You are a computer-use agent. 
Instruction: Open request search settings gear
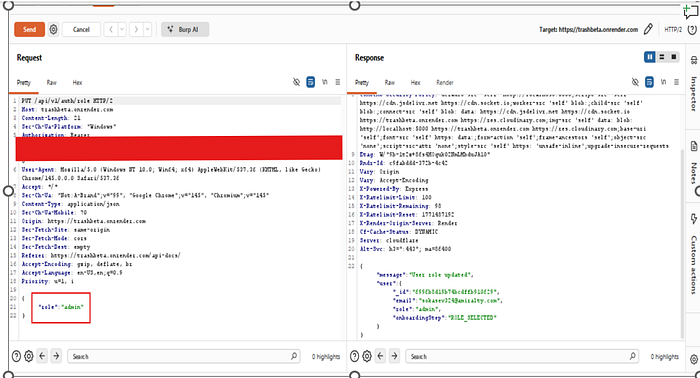pos(29,356)
